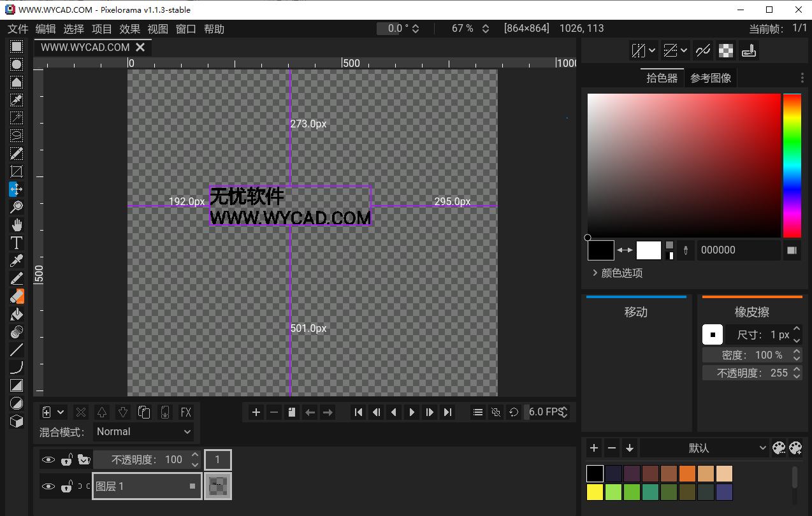Hide the 图层 1 layer
This screenshot has width=812, height=516.
pyautogui.click(x=48, y=486)
